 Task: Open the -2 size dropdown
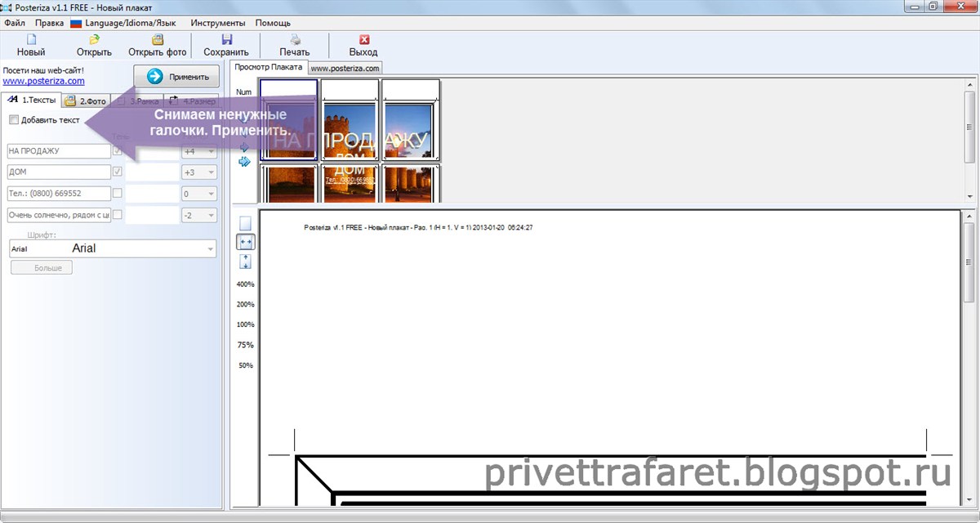[x=198, y=215]
